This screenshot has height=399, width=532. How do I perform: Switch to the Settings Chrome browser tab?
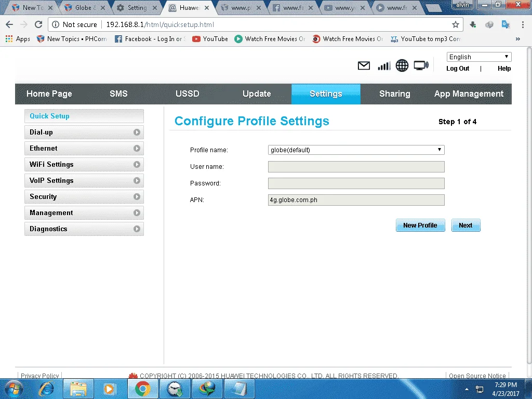coord(137,7)
